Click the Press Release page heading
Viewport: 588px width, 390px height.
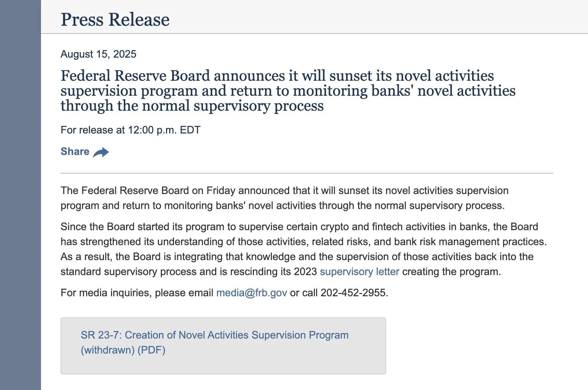coord(115,19)
